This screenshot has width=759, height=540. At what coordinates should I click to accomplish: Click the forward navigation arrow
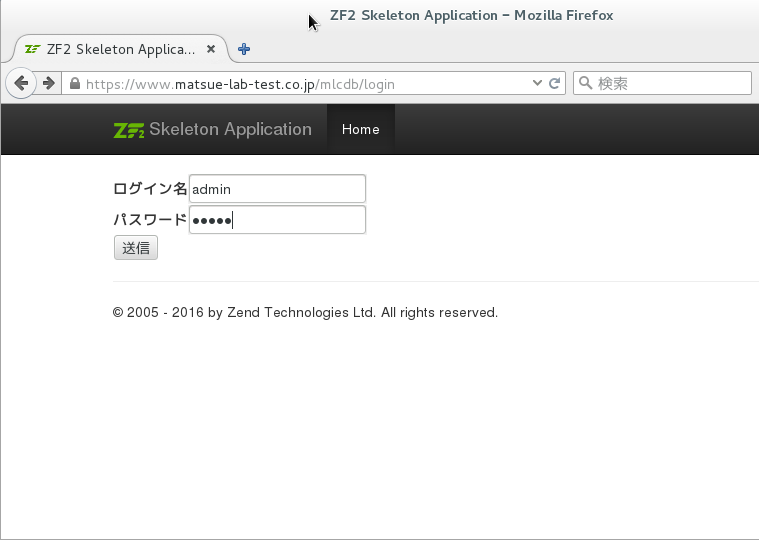(48, 84)
